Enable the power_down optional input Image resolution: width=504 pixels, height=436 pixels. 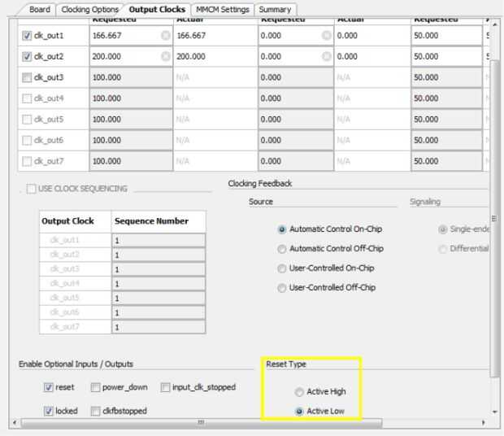click(95, 387)
